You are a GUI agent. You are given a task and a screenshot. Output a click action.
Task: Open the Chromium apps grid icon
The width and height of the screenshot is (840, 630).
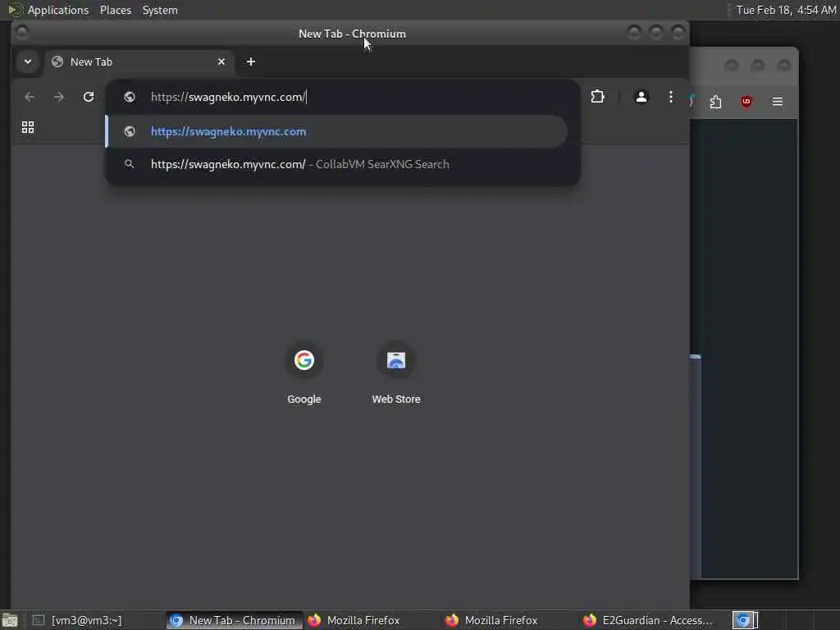[28, 127]
